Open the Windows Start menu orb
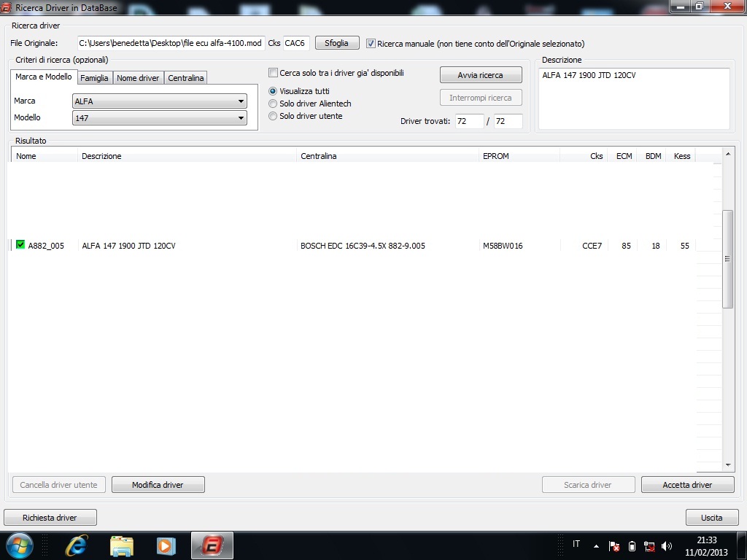The height and width of the screenshot is (560, 747). [x=19, y=545]
